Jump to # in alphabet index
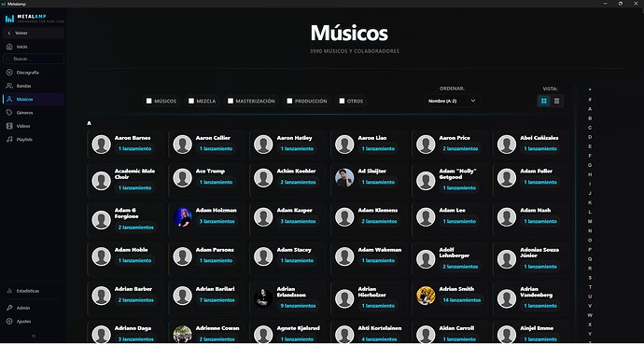 (590, 100)
